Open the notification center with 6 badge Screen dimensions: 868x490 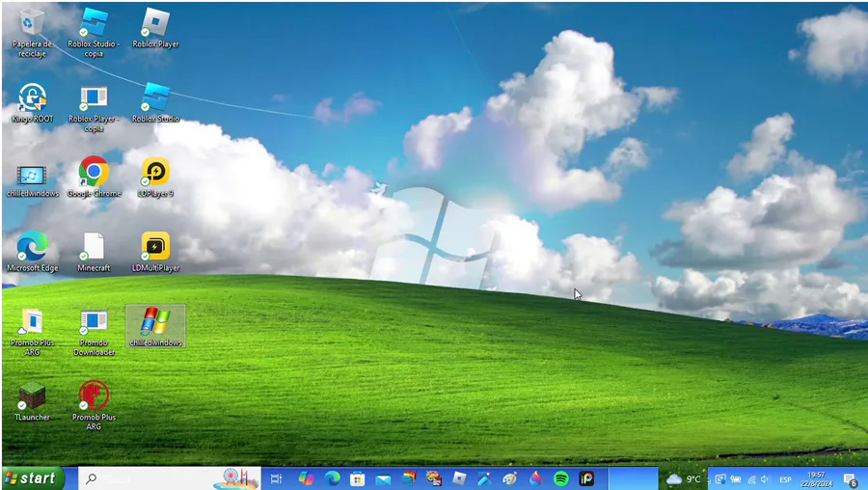coord(851,479)
